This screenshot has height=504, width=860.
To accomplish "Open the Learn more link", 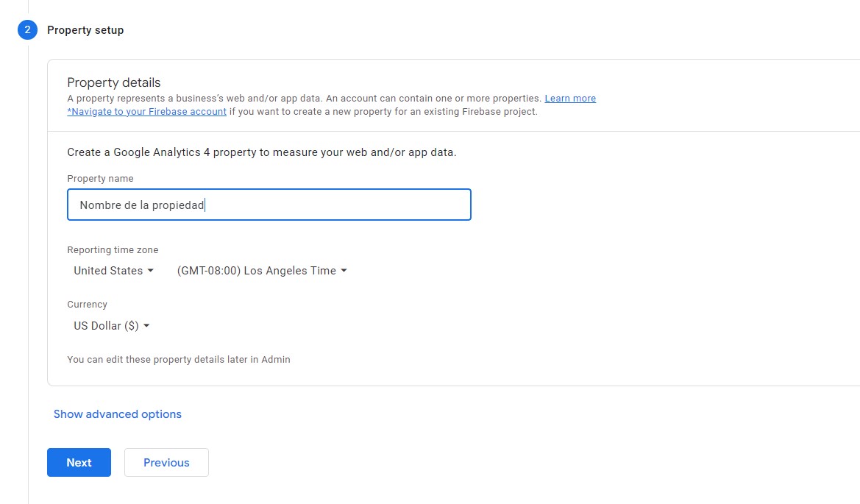I will pos(570,98).
